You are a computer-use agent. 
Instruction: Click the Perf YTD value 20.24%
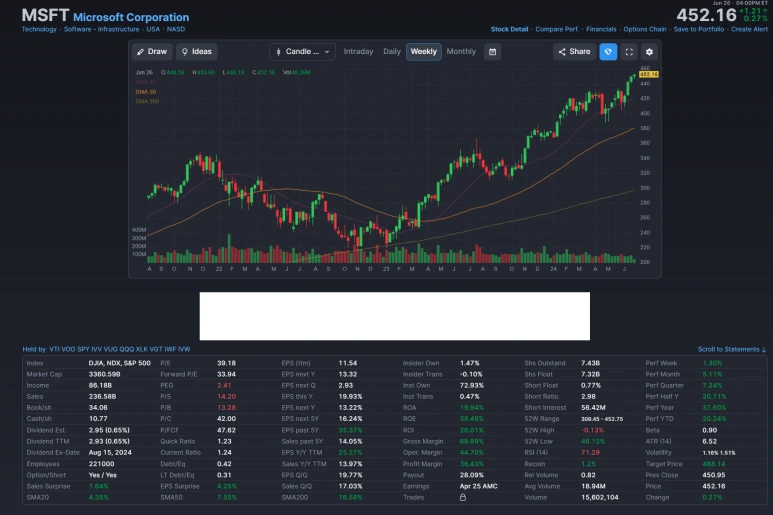point(714,419)
